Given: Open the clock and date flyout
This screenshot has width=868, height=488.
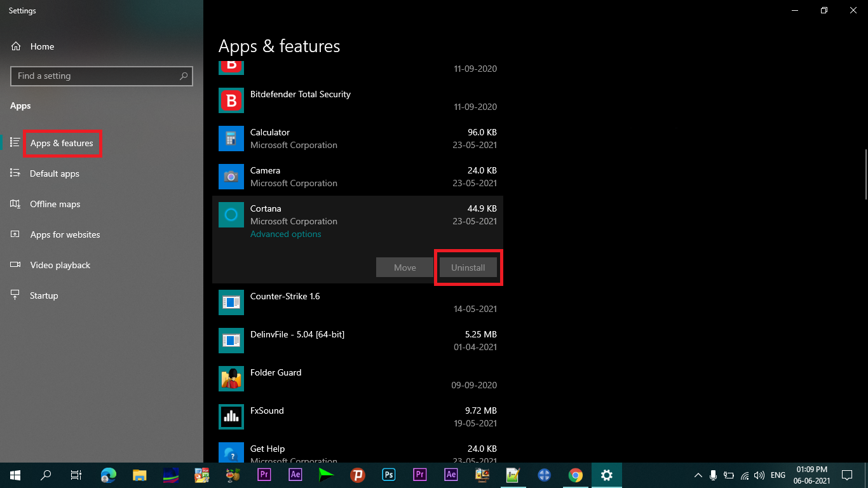Looking at the screenshot, I should coord(811,475).
